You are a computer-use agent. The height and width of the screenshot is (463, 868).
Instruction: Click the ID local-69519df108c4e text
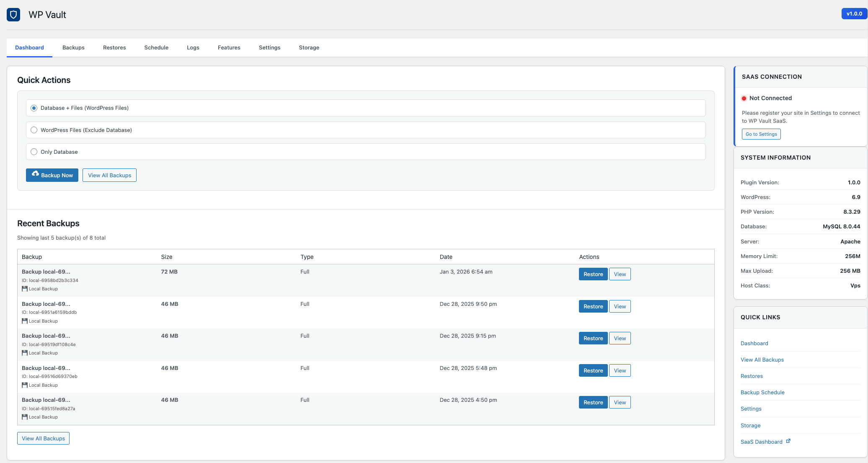(x=49, y=344)
